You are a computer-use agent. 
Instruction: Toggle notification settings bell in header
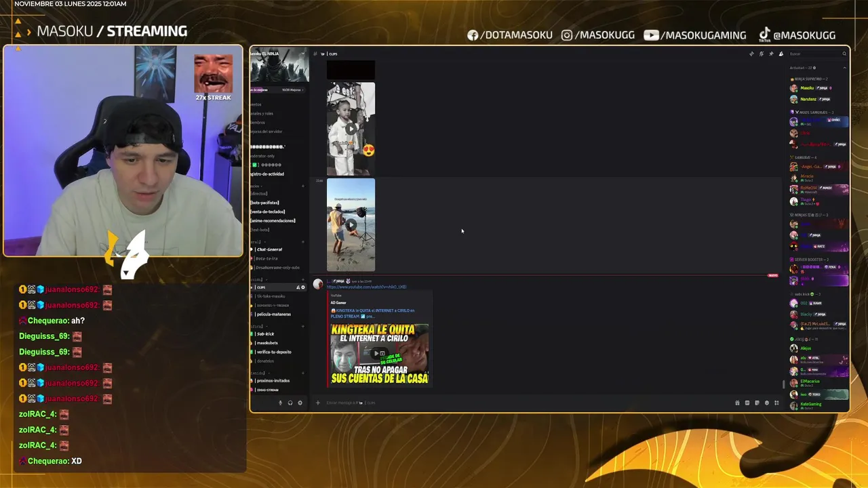pyautogui.click(x=761, y=54)
